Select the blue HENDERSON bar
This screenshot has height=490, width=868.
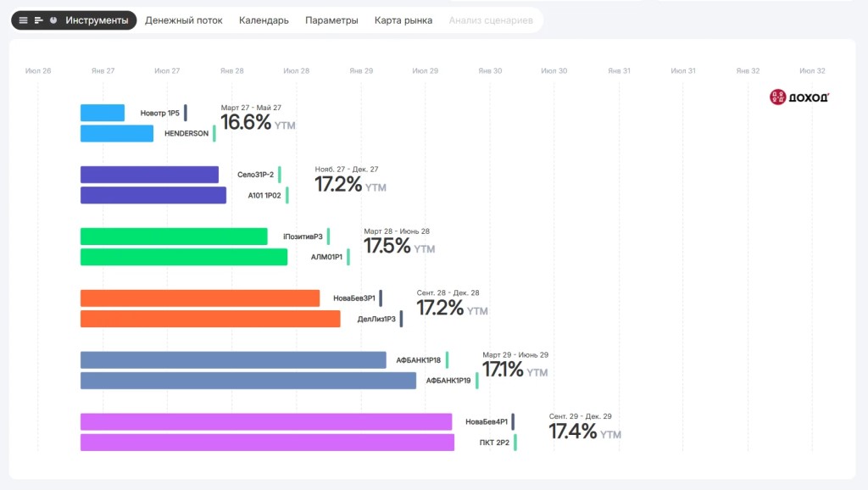pyautogui.click(x=117, y=133)
